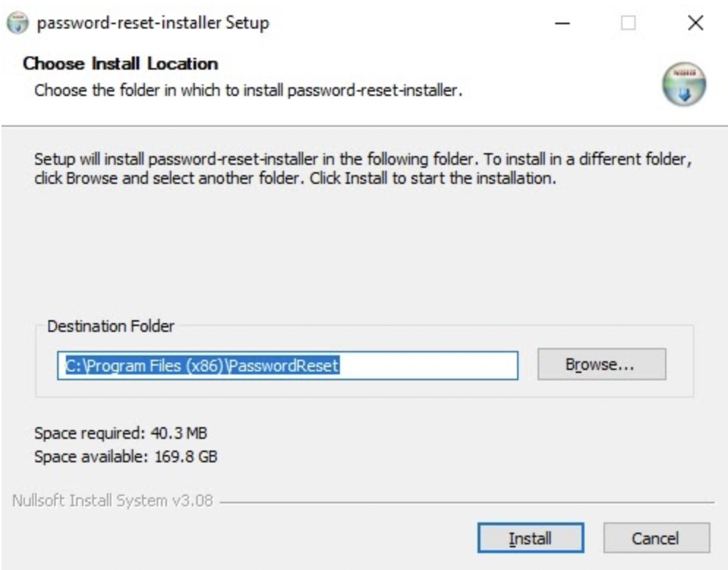Click the installer icon in the title bar

click(18, 23)
